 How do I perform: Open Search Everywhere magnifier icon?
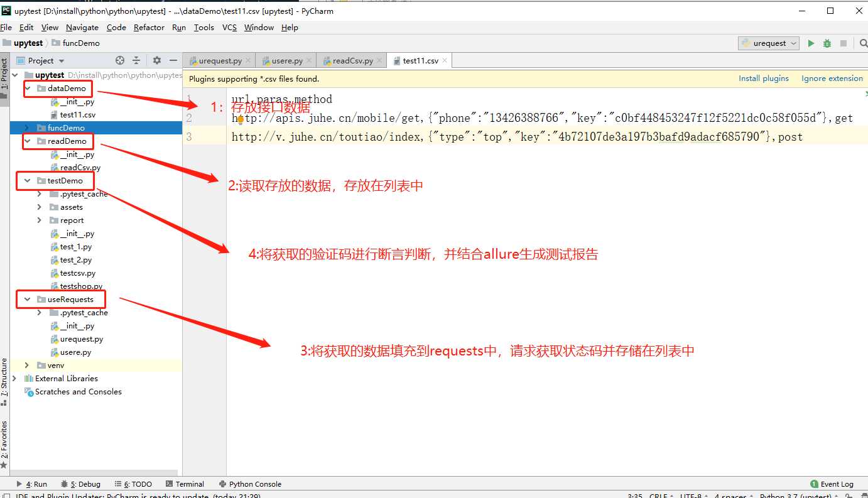[863, 43]
